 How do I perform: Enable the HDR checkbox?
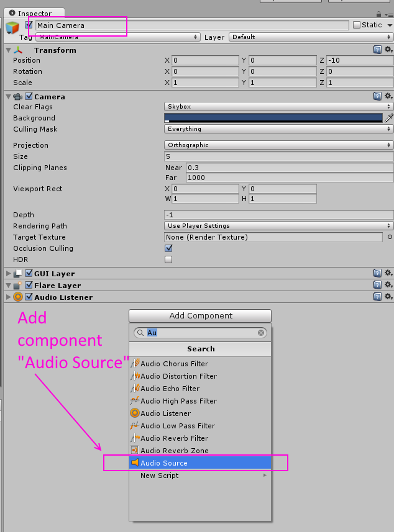click(x=168, y=259)
